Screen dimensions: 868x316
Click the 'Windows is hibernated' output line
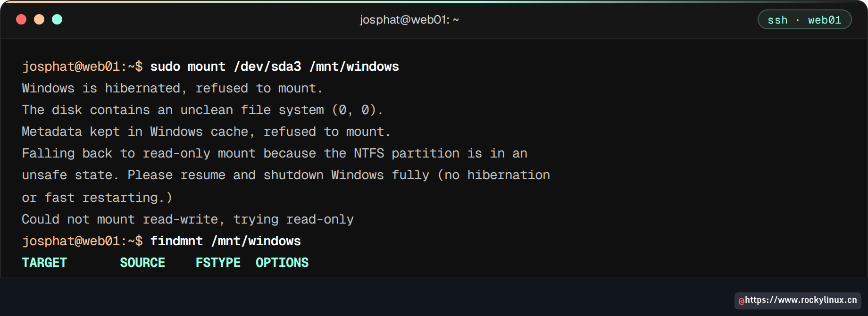click(x=172, y=88)
